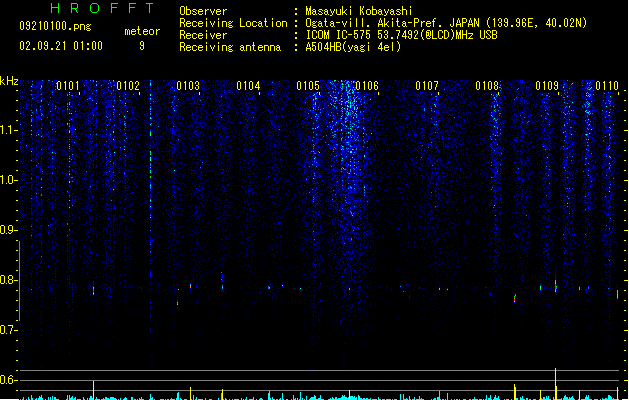Click the 0103 time marker
The image size is (629, 400).
pyautogui.click(x=188, y=86)
